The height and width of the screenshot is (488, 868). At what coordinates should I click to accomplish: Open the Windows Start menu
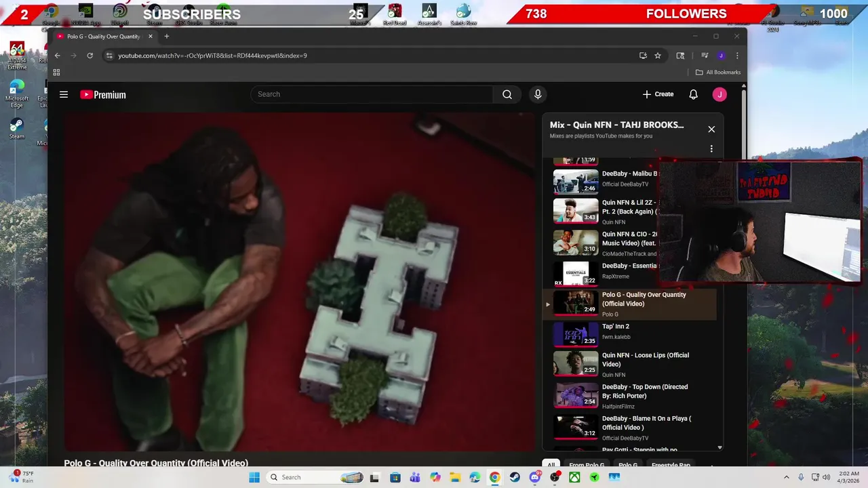point(254,477)
